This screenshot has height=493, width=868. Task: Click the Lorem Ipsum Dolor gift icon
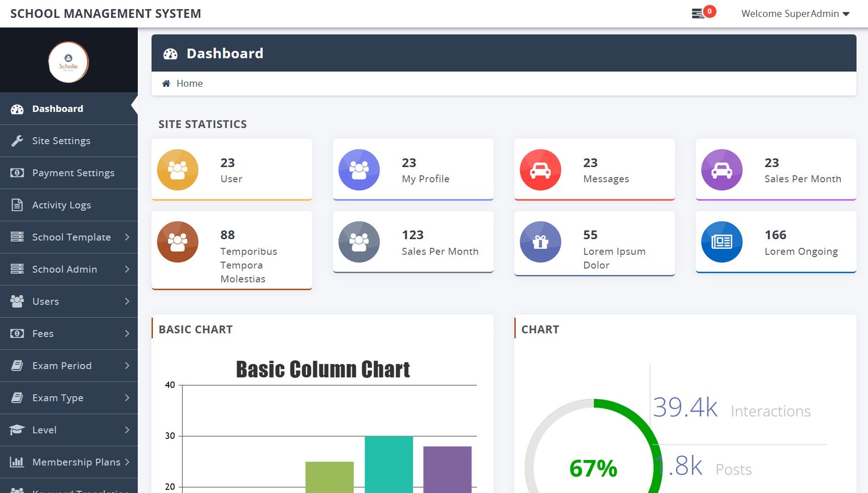[x=540, y=242]
